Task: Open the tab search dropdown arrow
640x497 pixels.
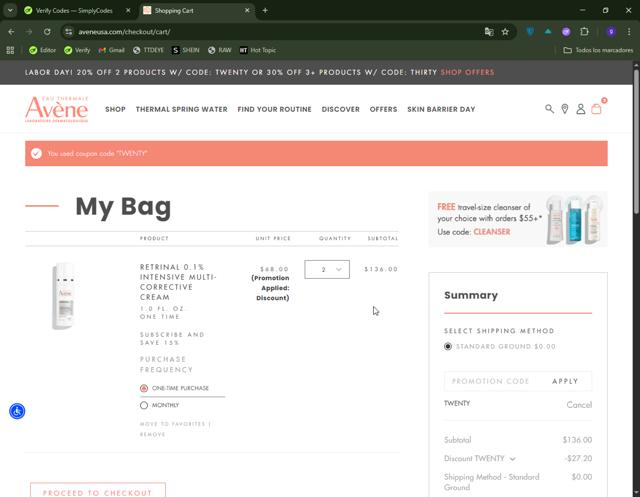Action: click(10, 10)
